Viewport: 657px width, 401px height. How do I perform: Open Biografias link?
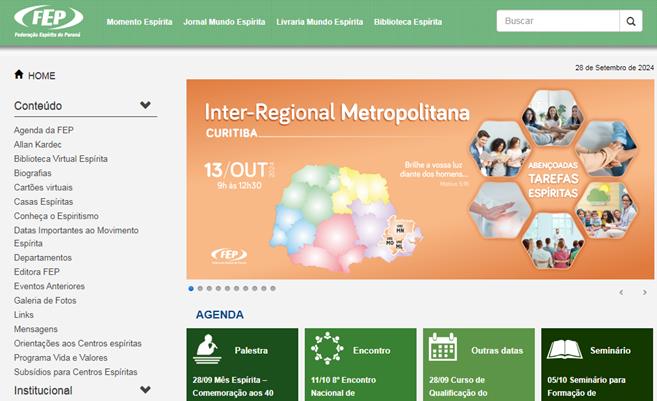pyautogui.click(x=33, y=173)
